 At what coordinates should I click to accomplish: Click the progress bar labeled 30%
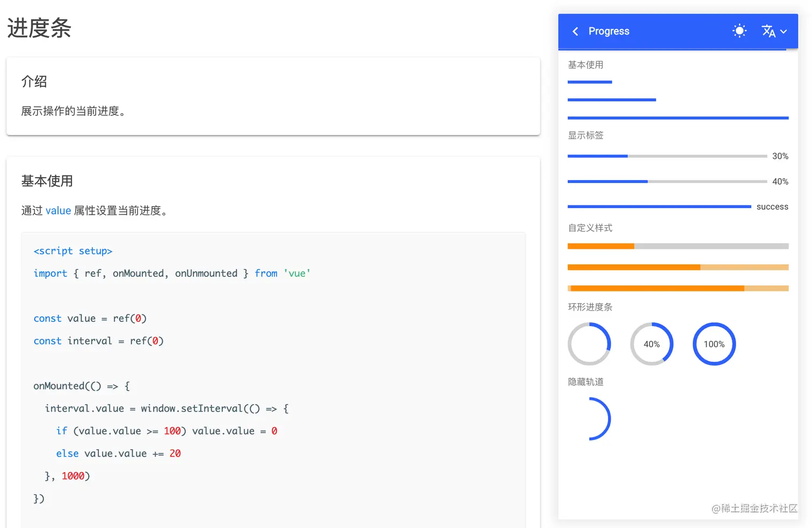667,156
